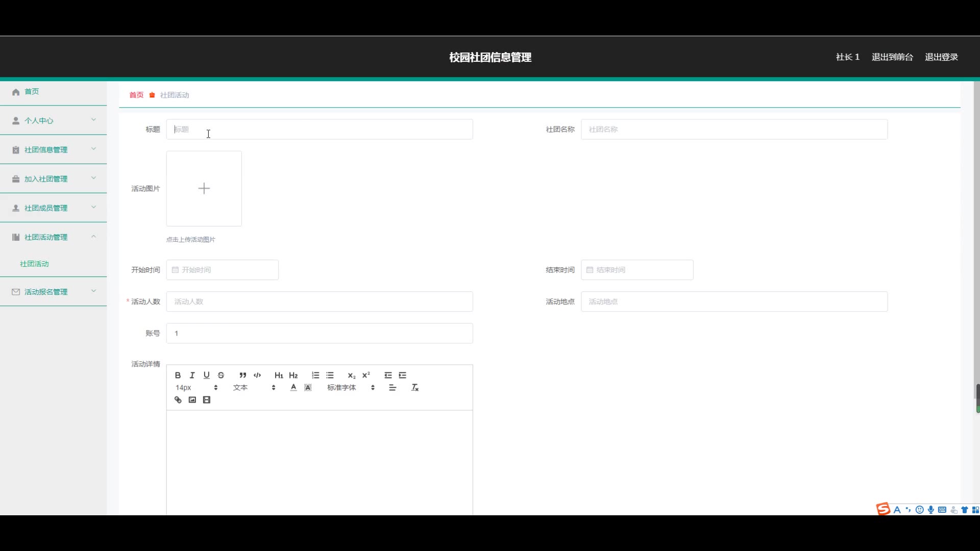Open Sogou skin shirt icon
980x551 pixels.
point(965,510)
